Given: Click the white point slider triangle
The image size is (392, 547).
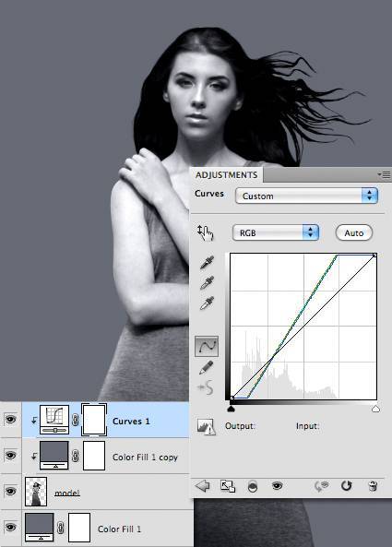Looking at the screenshot, I should (x=375, y=409).
